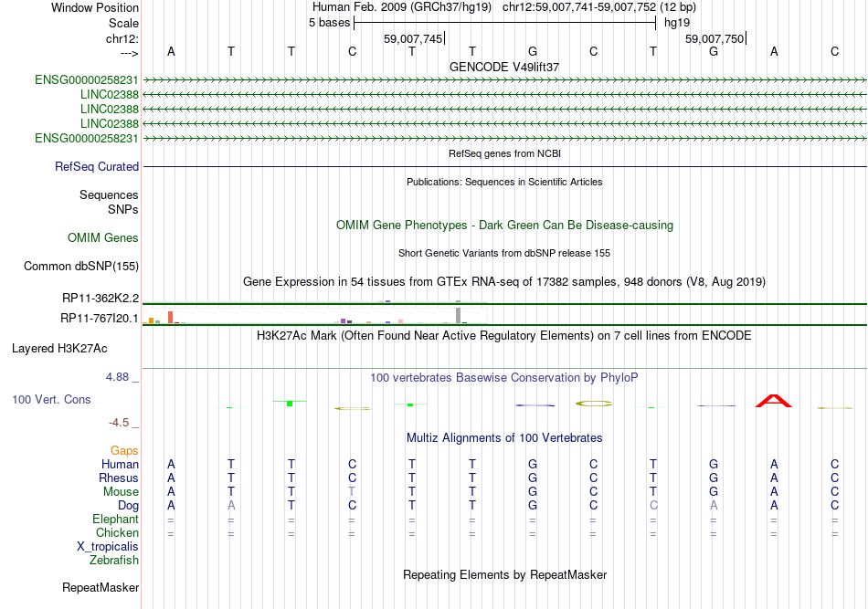Open the OMIM Gene Phenotypes track title

pyautogui.click(x=504, y=226)
